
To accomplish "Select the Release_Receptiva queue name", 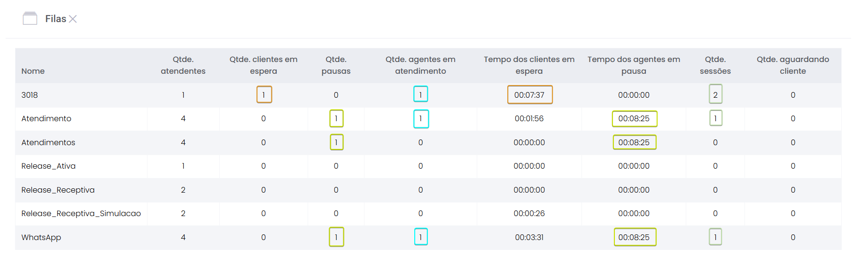I will [58, 190].
